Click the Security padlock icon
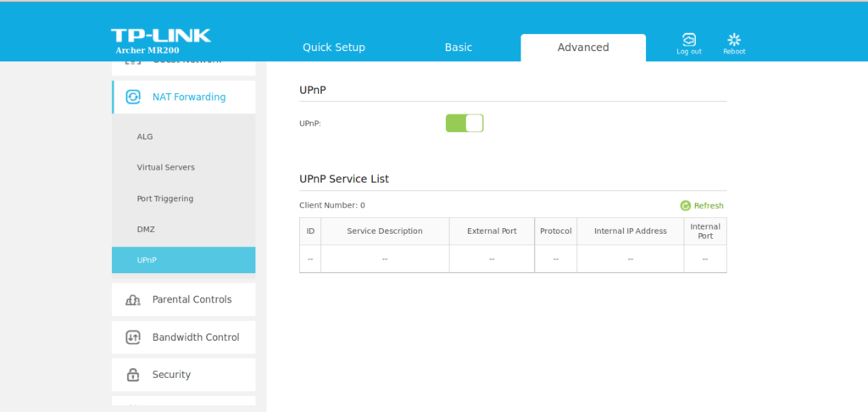This screenshot has height=412, width=868. pyautogui.click(x=133, y=375)
